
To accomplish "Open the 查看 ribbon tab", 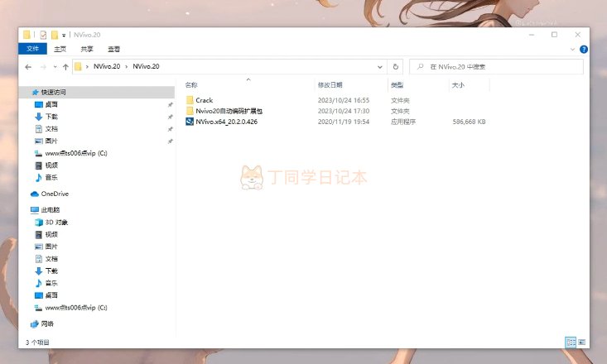I will 113,49.
